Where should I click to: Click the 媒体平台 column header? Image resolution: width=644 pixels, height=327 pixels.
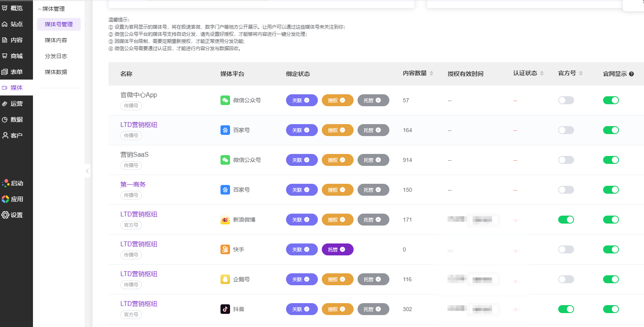(232, 74)
